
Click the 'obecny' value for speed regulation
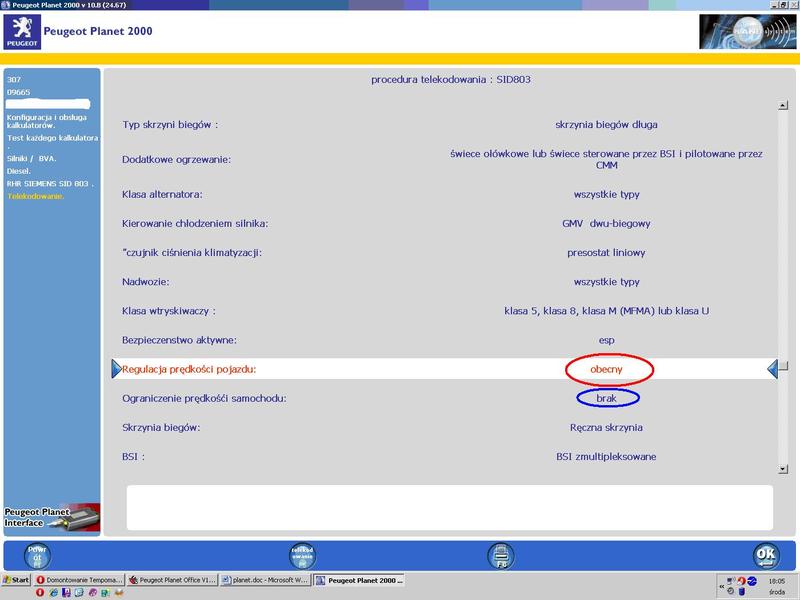608,370
